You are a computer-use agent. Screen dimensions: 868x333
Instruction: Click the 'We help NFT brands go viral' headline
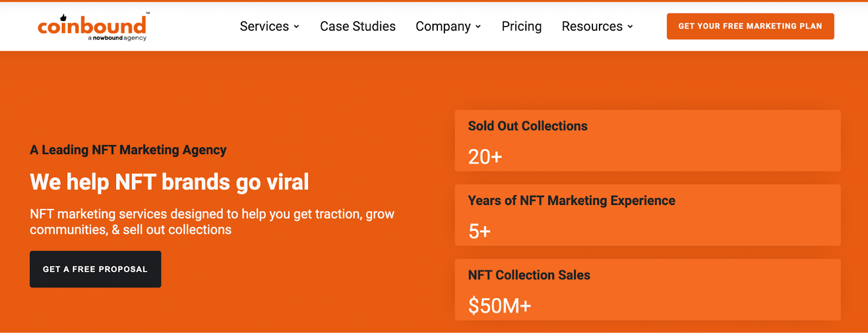(x=169, y=182)
